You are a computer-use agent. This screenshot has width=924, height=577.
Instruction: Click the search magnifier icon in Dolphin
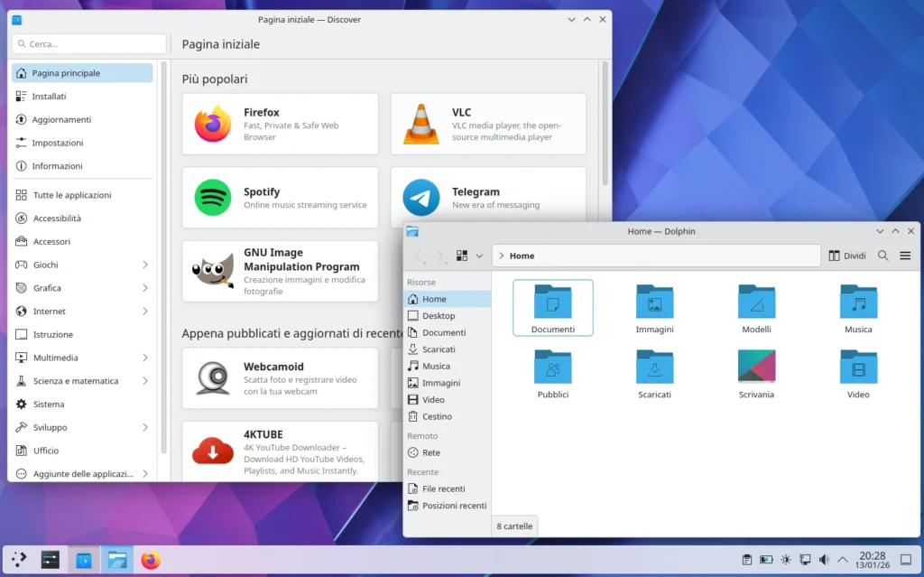point(882,256)
